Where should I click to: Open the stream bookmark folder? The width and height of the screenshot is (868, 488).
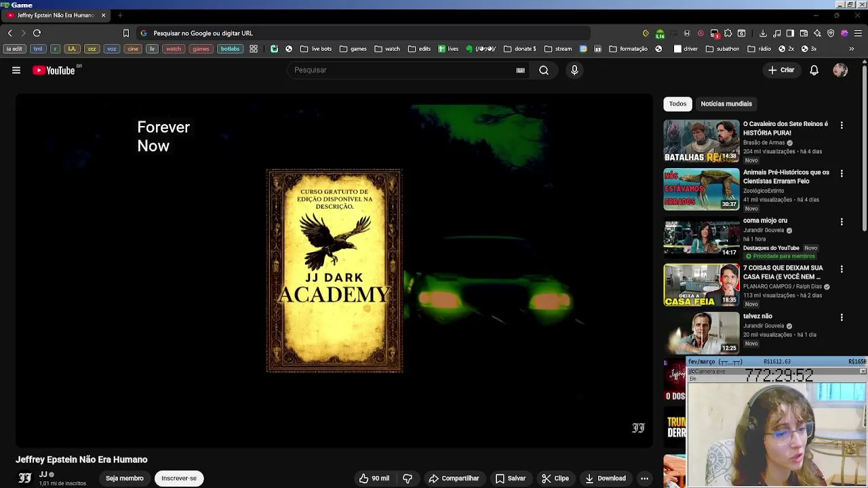coord(558,49)
